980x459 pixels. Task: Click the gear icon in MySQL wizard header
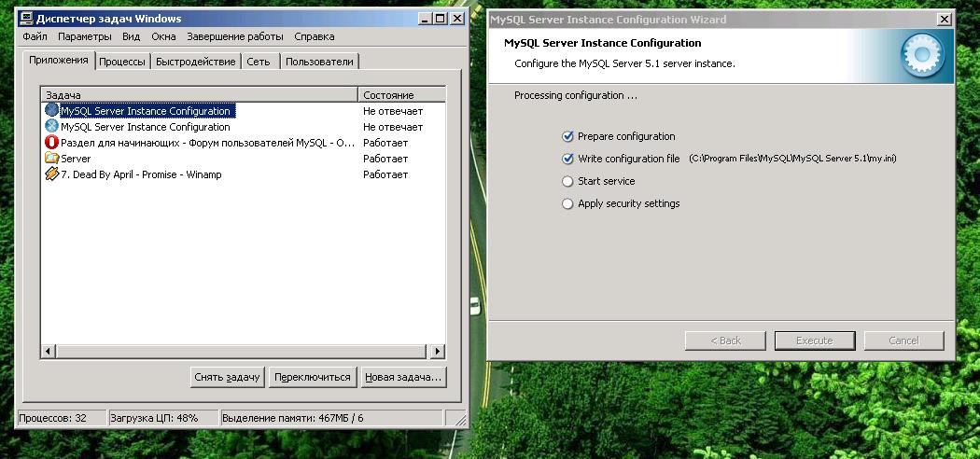click(x=922, y=56)
